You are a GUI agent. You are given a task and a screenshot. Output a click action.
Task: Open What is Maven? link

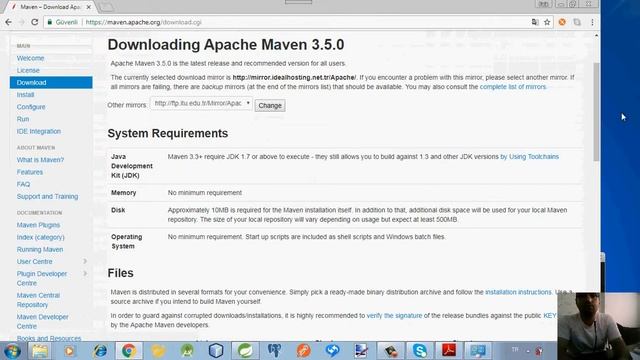[40, 160]
